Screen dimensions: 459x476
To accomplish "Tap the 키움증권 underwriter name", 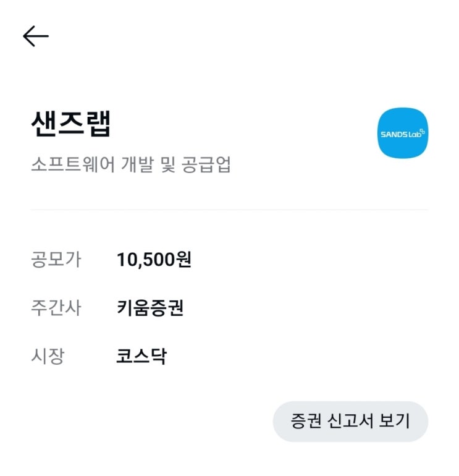I will point(150,307).
